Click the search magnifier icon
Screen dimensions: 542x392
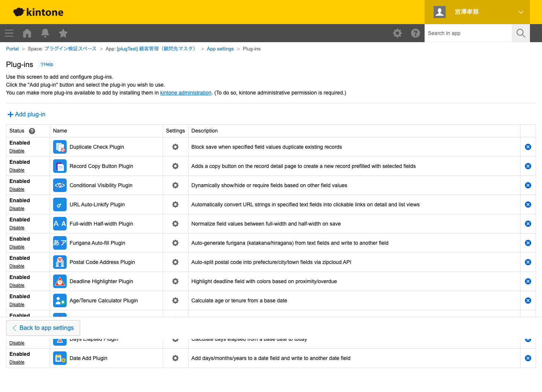[521, 33]
